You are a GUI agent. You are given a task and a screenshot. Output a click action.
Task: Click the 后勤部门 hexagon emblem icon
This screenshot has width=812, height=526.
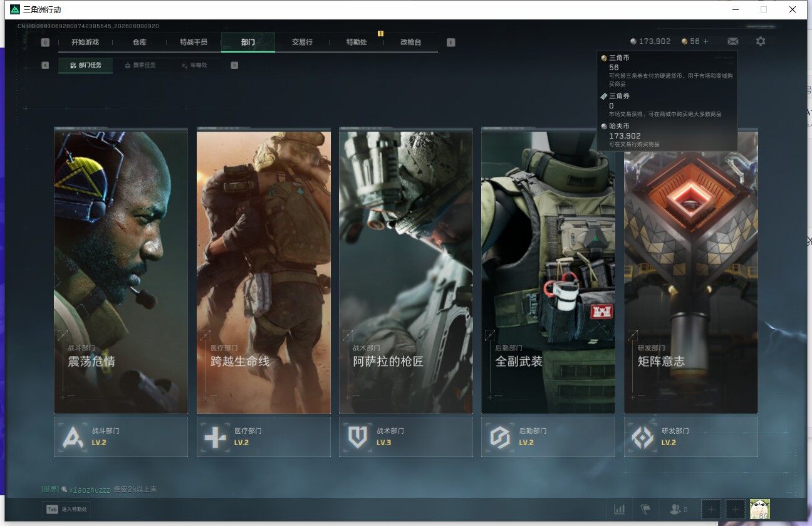(500, 438)
